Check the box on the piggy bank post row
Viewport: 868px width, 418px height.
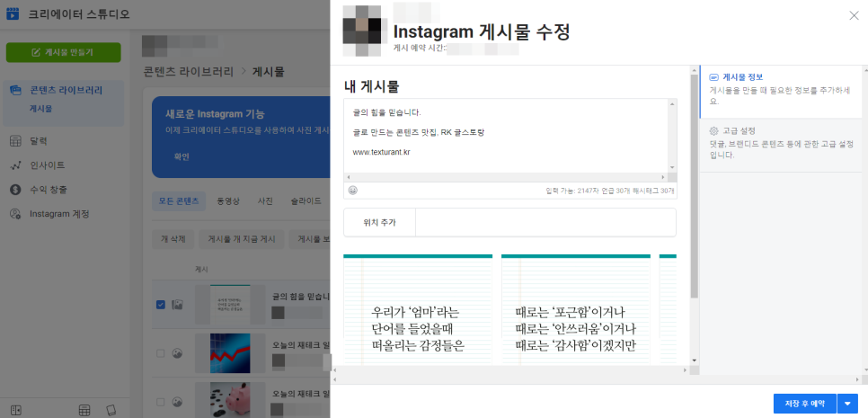point(161,402)
